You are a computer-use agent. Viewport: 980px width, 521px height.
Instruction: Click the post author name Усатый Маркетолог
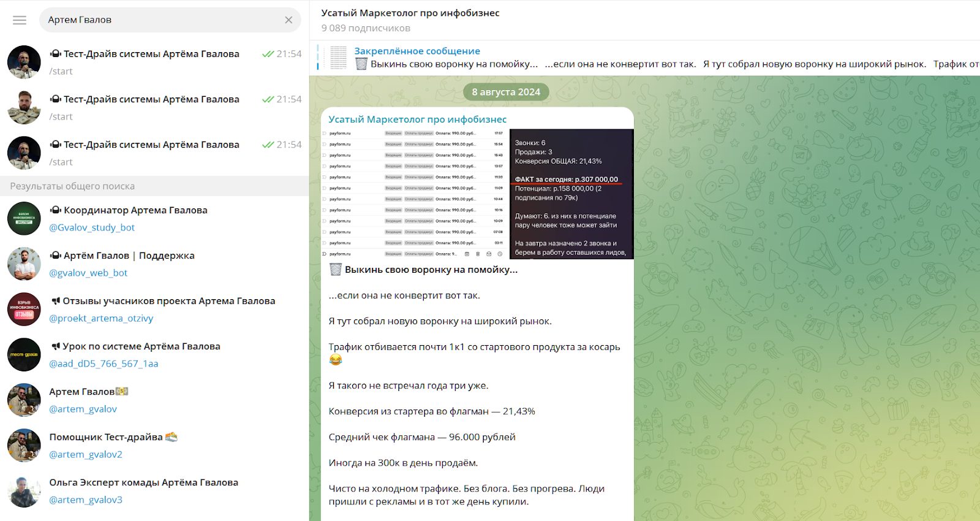(417, 120)
